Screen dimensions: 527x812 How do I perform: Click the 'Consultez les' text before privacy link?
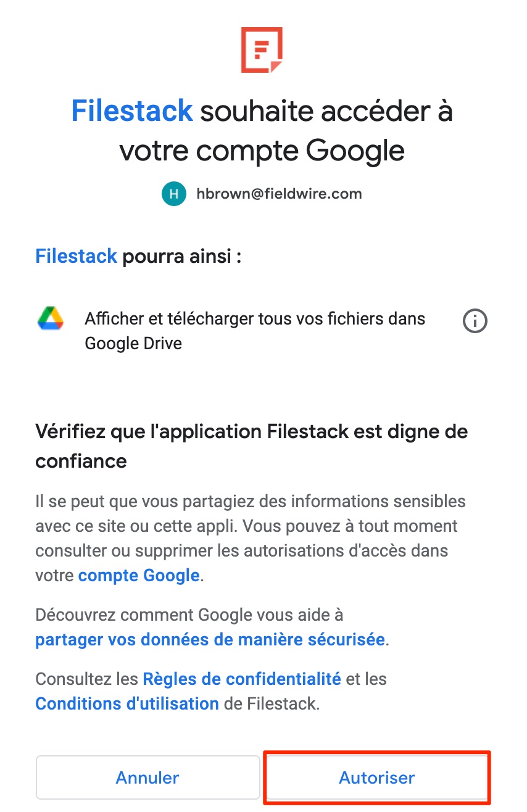point(86,679)
